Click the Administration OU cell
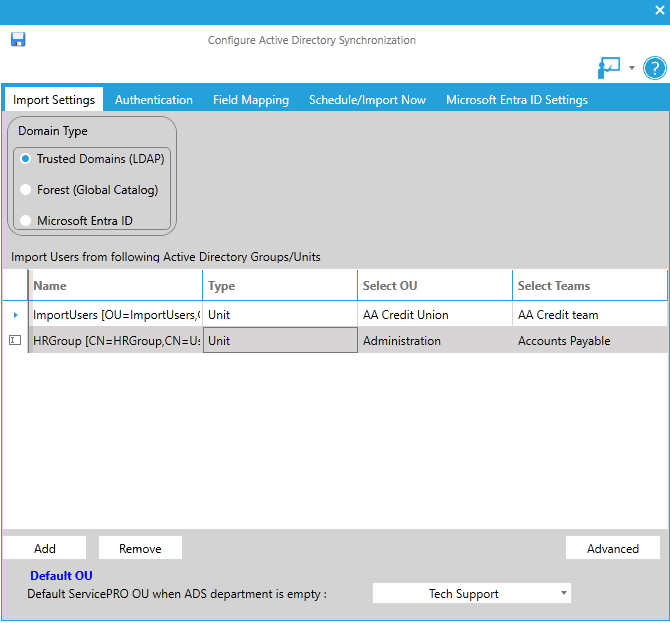The height and width of the screenshot is (623, 670). coord(435,341)
